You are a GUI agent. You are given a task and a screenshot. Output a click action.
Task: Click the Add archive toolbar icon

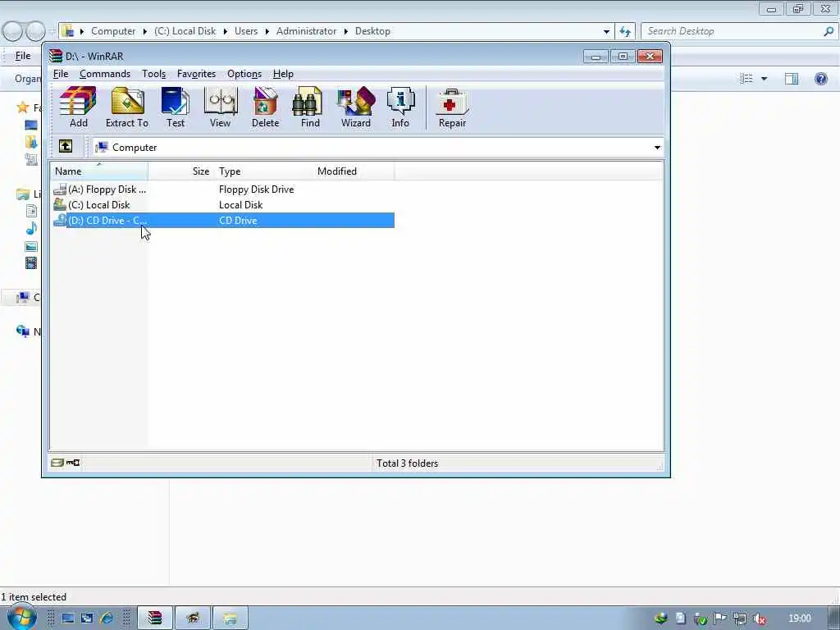tap(78, 107)
